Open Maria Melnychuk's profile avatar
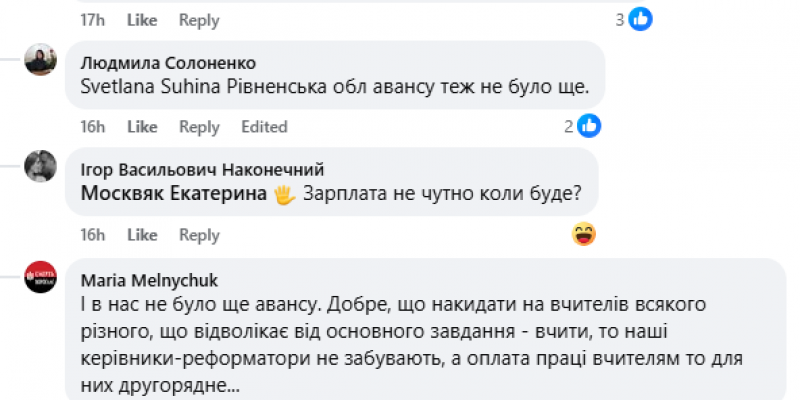Viewport: 800px width, 400px height. [x=40, y=275]
